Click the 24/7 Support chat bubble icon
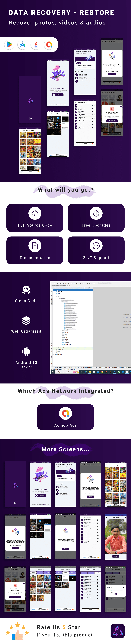Viewport: 131px width, 644px height. tap(96, 246)
